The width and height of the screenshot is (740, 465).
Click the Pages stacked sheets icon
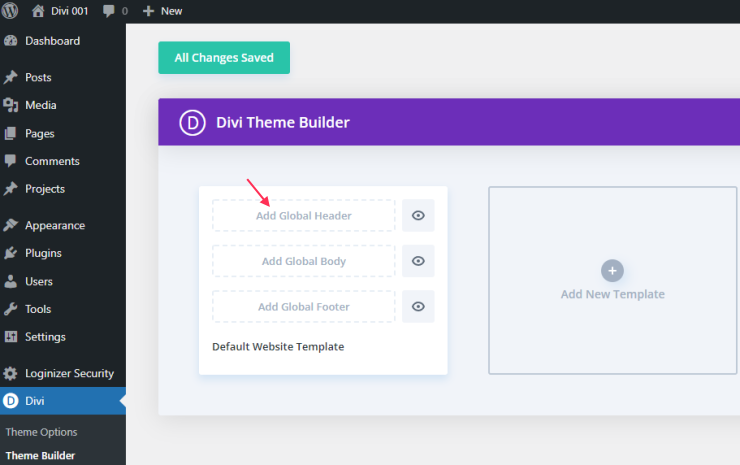[10, 134]
